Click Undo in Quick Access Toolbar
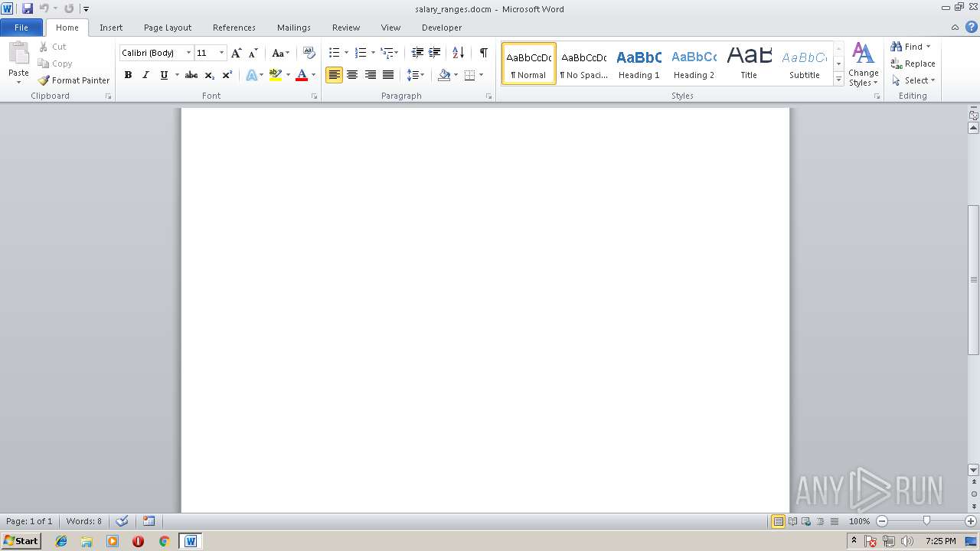 point(44,8)
